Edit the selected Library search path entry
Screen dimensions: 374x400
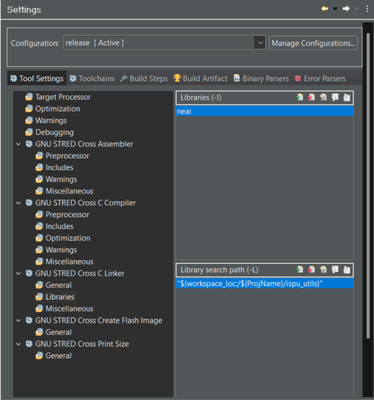click(323, 269)
